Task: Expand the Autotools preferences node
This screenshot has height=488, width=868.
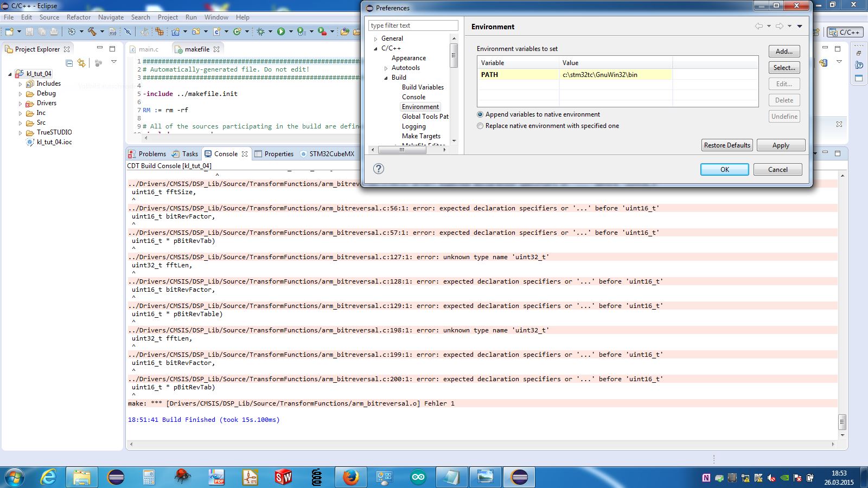Action: point(386,68)
